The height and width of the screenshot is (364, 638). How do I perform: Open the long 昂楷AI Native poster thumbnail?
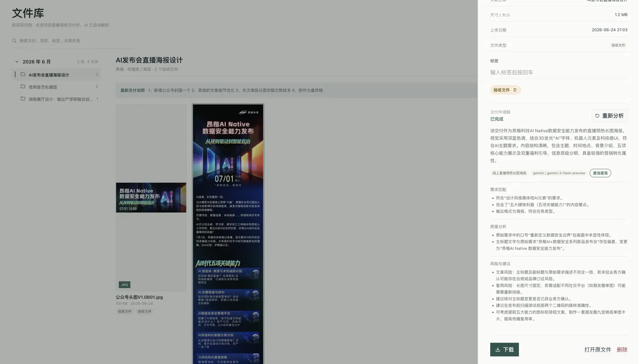click(228, 234)
